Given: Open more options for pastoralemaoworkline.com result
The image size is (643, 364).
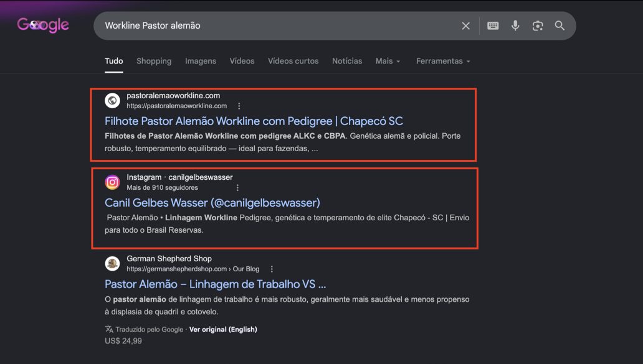Looking at the screenshot, I should pyautogui.click(x=239, y=106).
